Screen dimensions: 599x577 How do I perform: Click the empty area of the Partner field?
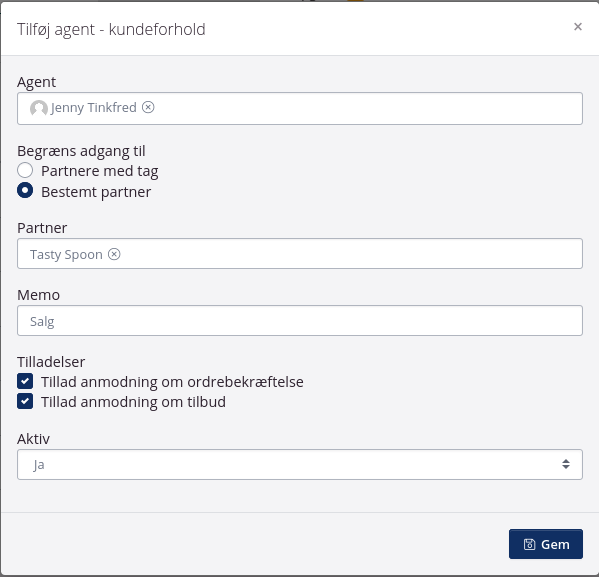[351, 254]
